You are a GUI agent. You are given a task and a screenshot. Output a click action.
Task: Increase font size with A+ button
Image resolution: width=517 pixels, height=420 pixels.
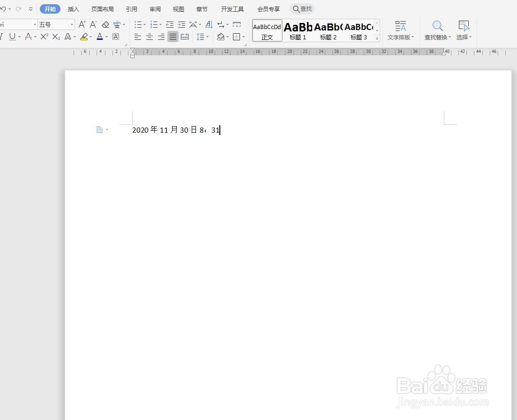[x=82, y=24]
